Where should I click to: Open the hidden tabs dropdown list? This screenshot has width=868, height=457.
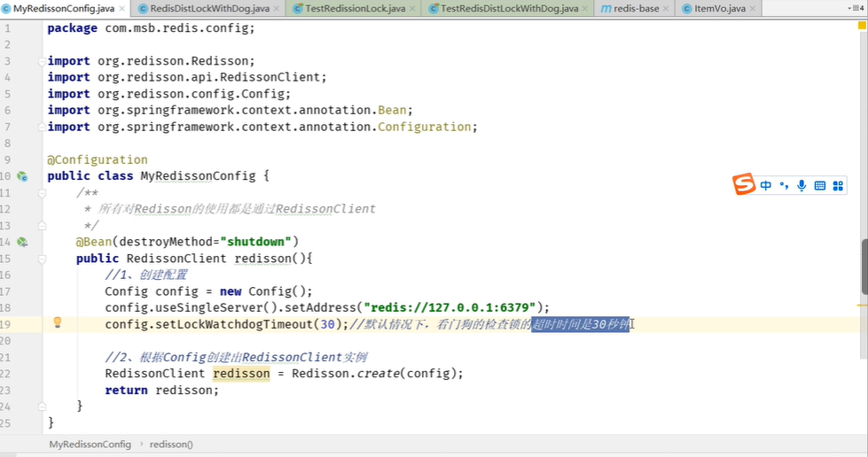tap(856, 8)
